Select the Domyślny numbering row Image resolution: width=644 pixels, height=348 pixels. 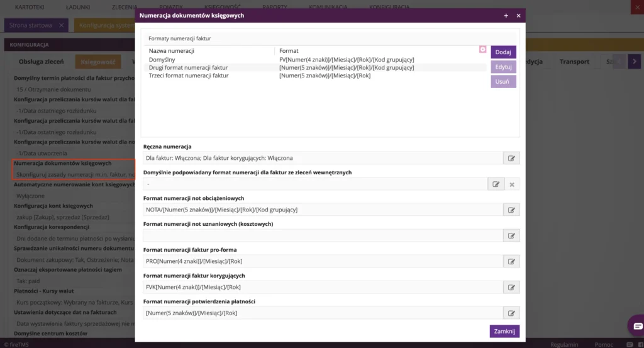[x=315, y=60]
